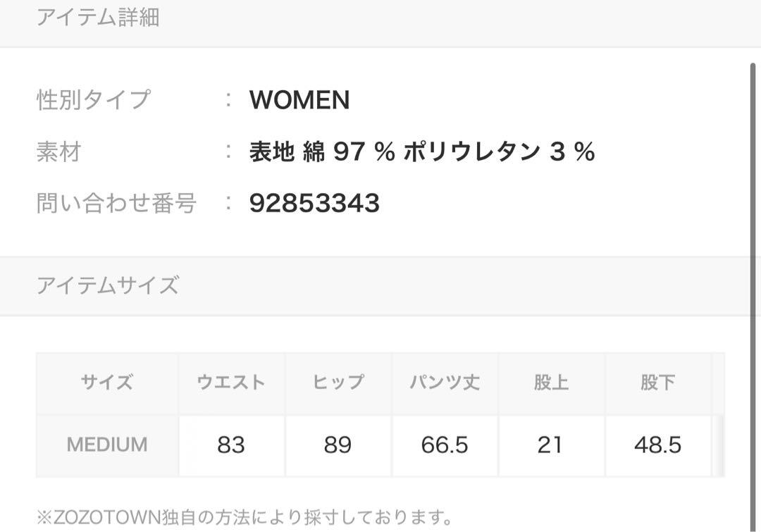Viewport: 761px width, 532px height.
Task: Click the ウエスト column header
Action: [x=232, y=383]
